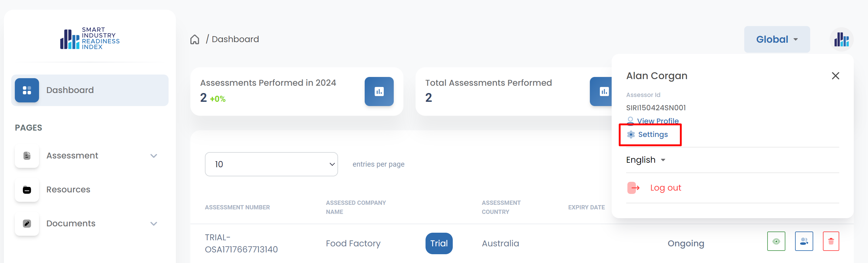868x263 pixels.
Task: Open Settings from the profile panel
Action: [x=652, y=135]
